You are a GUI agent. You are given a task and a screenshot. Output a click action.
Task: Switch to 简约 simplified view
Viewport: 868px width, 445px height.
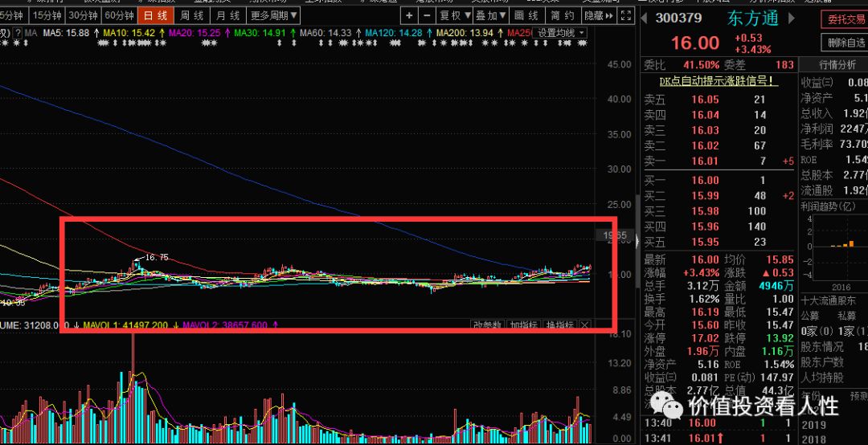click(x=563, y=15)
